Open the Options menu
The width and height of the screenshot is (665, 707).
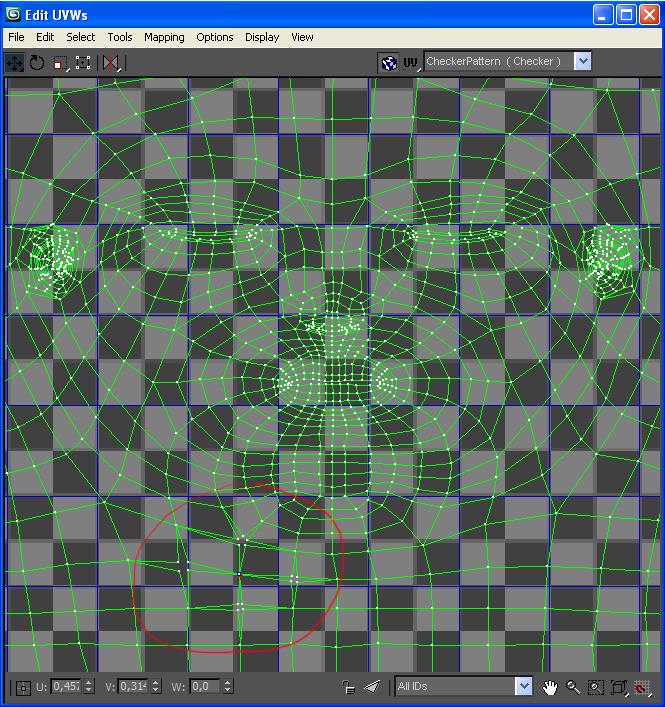(215, 37)
